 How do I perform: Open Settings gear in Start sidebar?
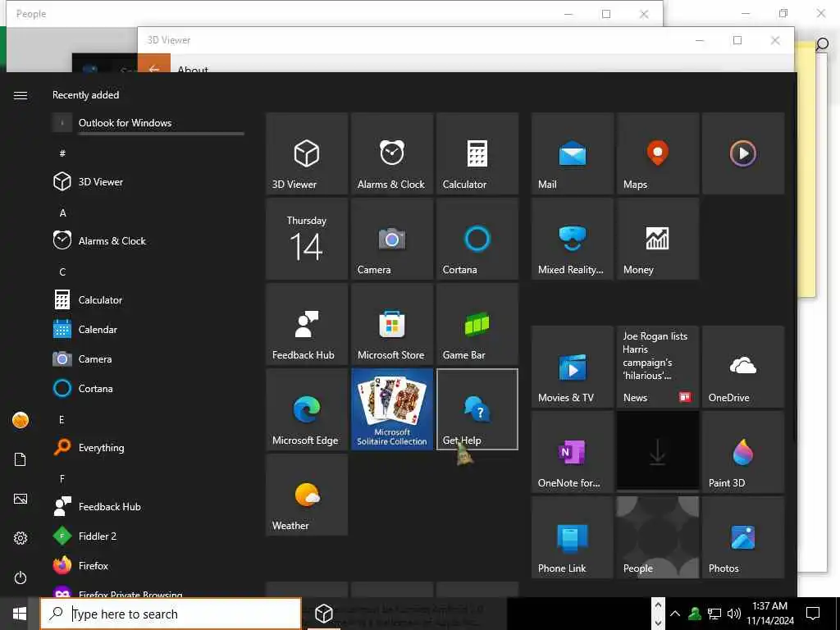tap(21, 538)
